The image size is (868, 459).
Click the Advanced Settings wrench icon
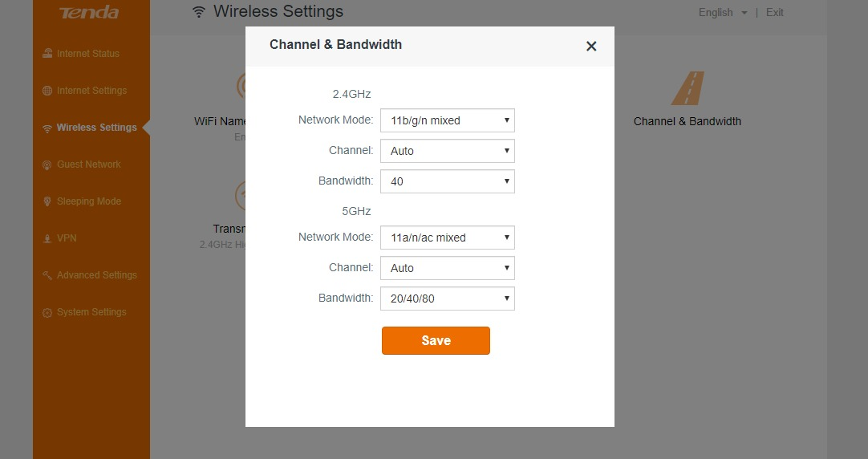click(x=47, y=275)
